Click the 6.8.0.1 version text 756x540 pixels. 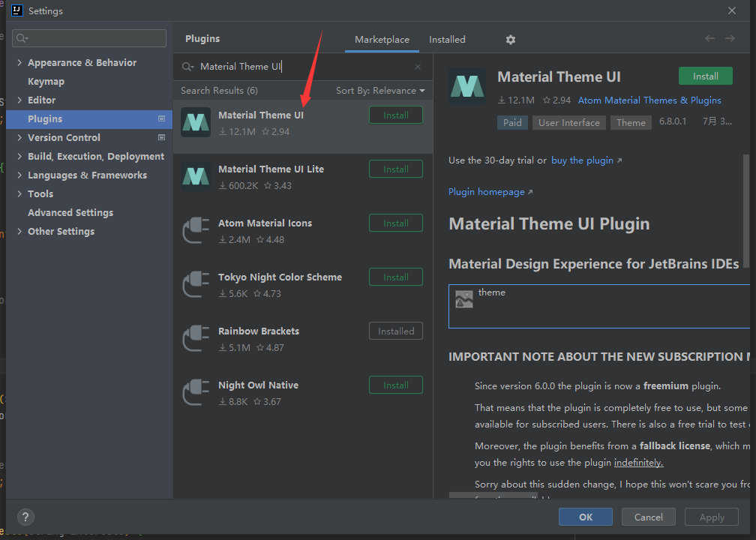tap(673, 121)
